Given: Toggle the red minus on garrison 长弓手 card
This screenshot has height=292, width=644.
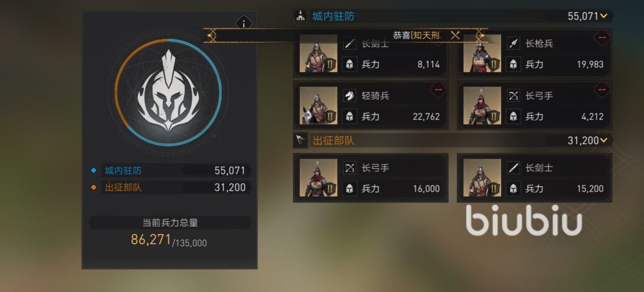Looking at the screenshot, I should 602,90.
